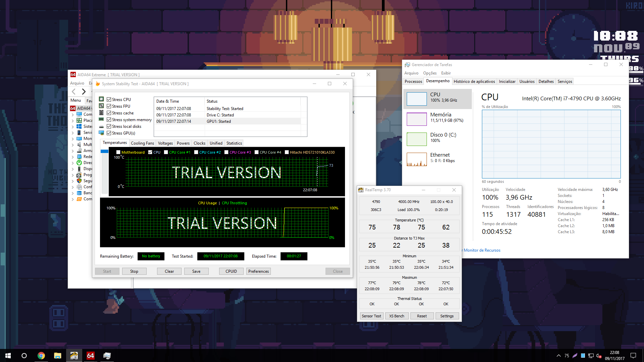Show hidden tray icons chevron
Viewport: 644px width, 362px height.
click(x=558, y=356)
